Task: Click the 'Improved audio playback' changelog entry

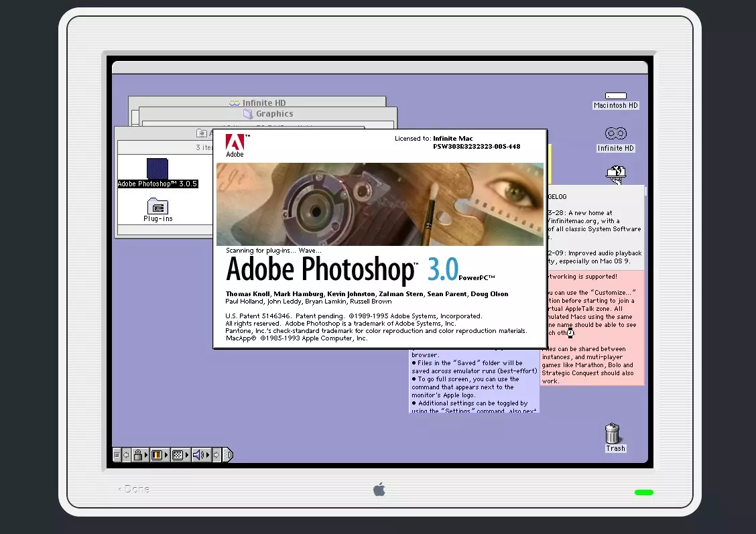Action: coord(594,257)
